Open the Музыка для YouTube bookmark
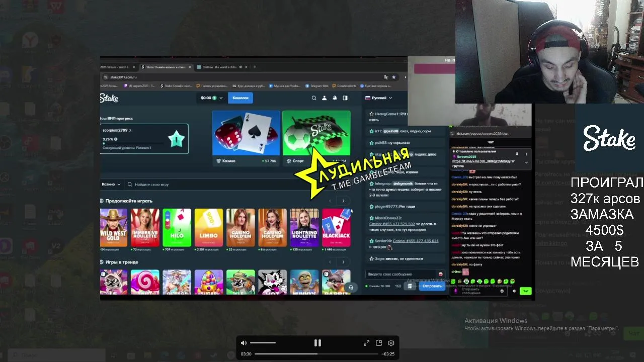644x362 pixels. (285, 86)
